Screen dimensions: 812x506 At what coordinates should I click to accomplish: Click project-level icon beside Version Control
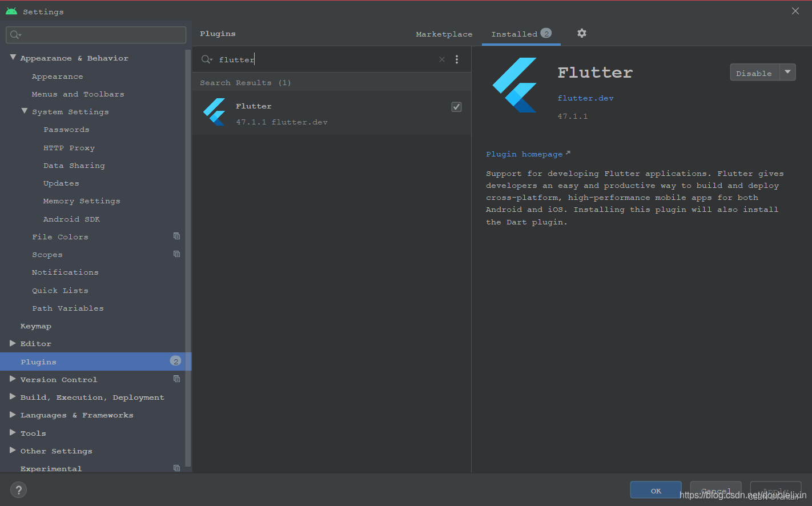point(177,379)
